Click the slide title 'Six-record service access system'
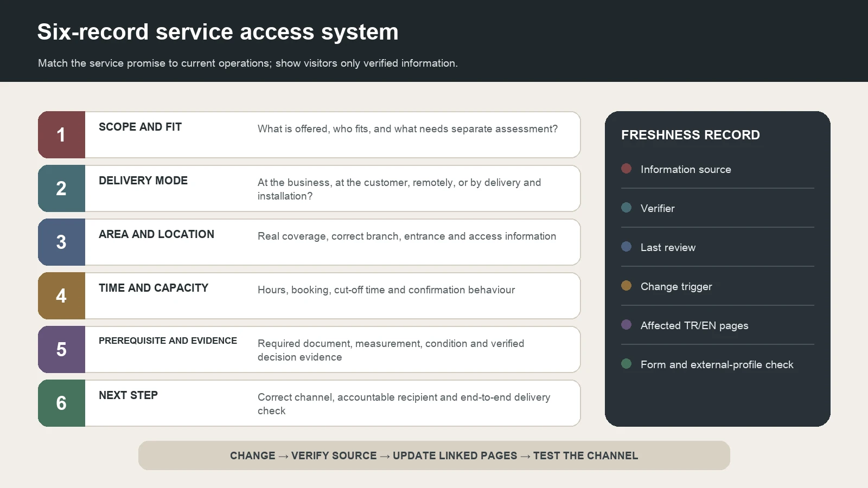The height and width of the screenshot is (488, 868). pos(218,32)
